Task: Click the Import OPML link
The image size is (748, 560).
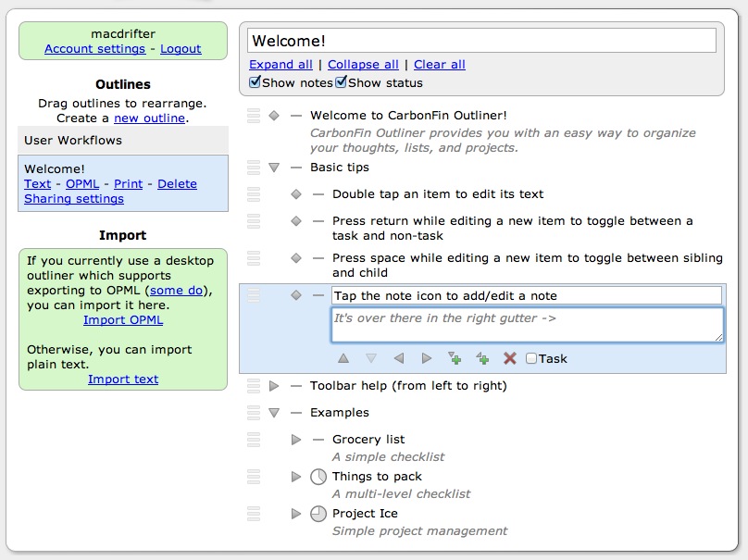Action: point(123,319)
